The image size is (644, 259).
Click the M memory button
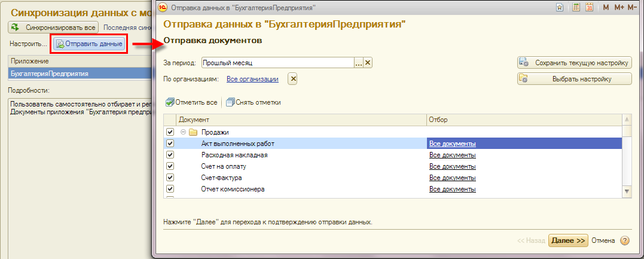(606, 7)
